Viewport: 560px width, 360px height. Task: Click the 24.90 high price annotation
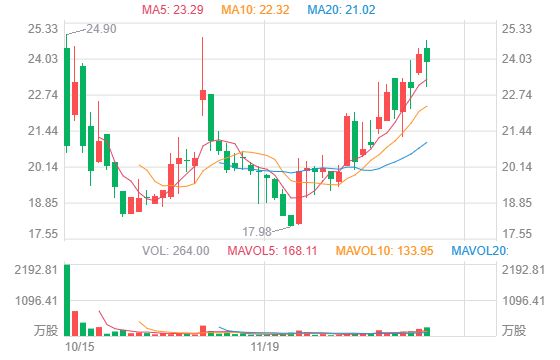[101, 29]
